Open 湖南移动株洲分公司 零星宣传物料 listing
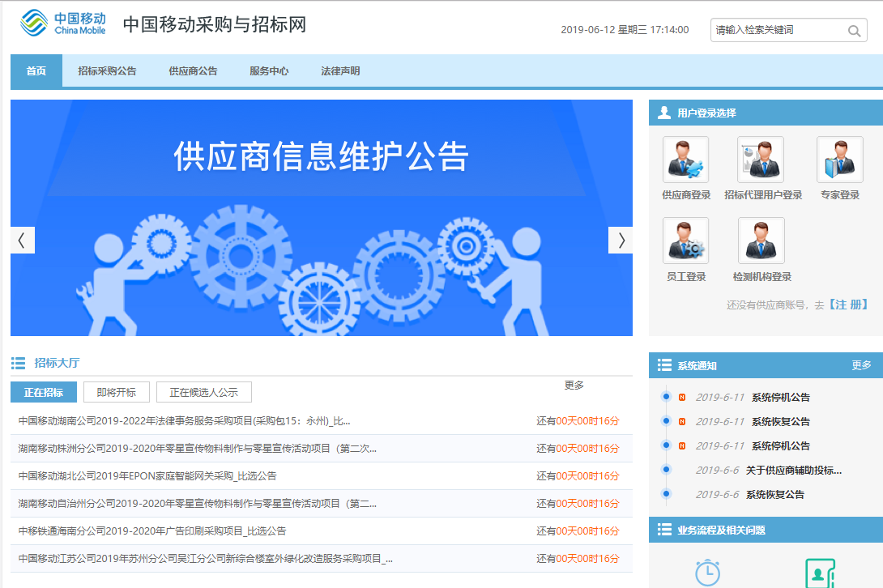The height and width of the screenshot is (588, 883). coord(197,449)
